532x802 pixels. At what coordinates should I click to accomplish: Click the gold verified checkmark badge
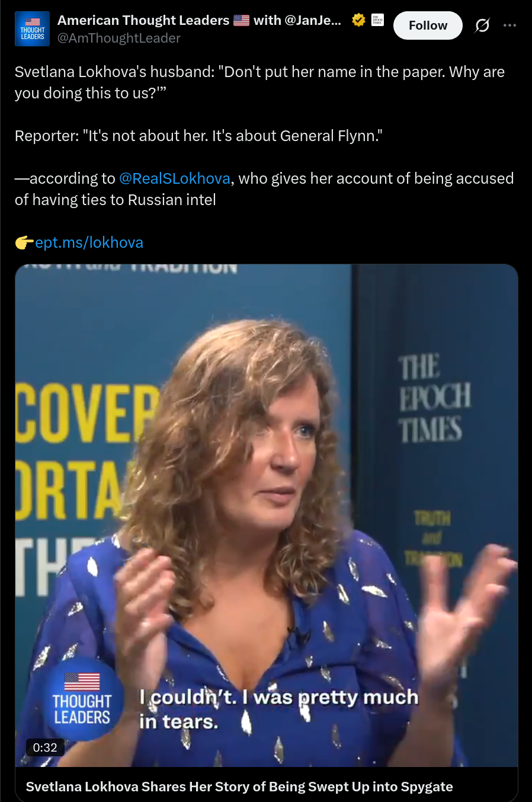pos(358,20)
